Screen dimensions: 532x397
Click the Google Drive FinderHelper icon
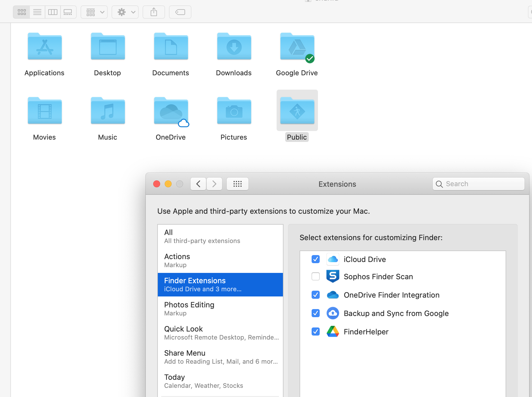(333, 332)
